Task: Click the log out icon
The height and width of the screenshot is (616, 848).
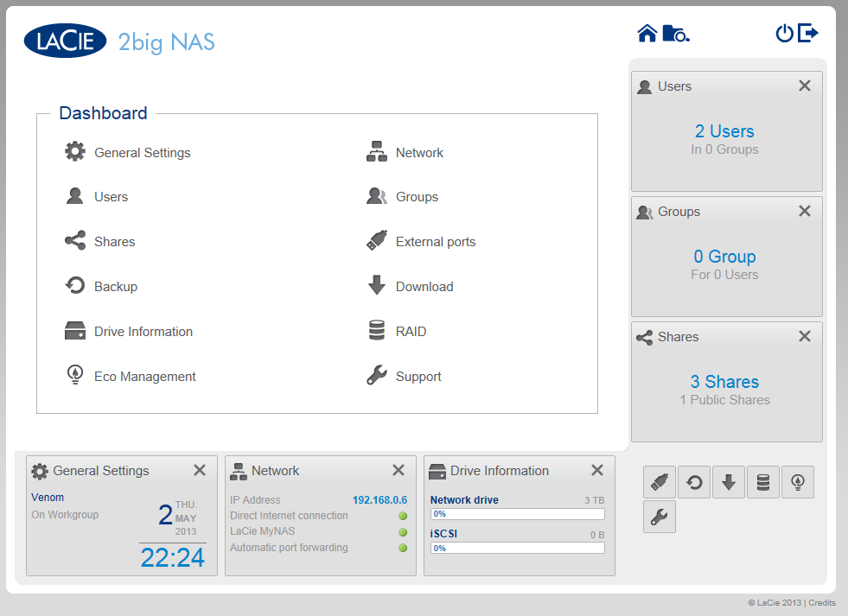Action: tap(808, 33)
